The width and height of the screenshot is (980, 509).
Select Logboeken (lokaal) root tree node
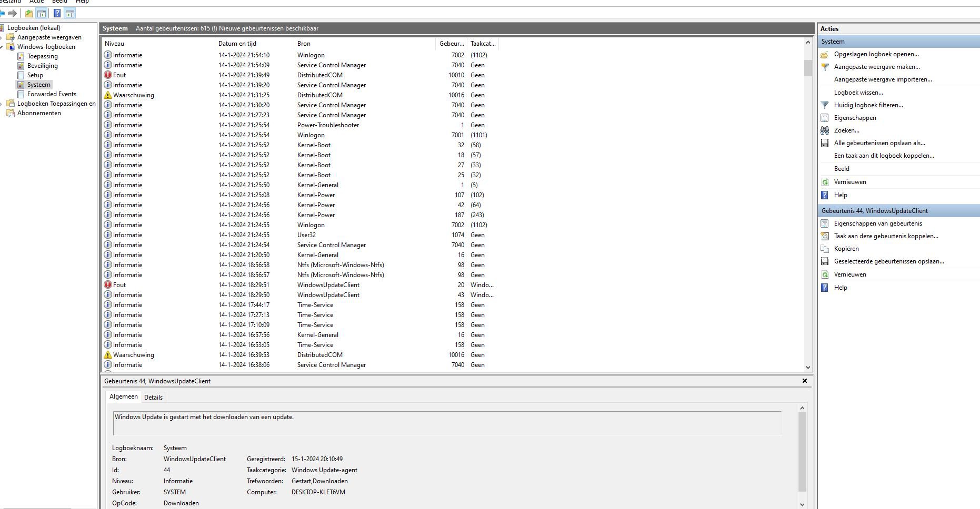coord(34,28)
